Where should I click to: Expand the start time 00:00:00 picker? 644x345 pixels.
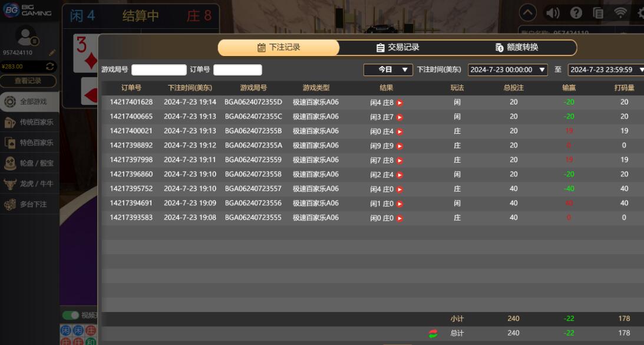(507, 70)
